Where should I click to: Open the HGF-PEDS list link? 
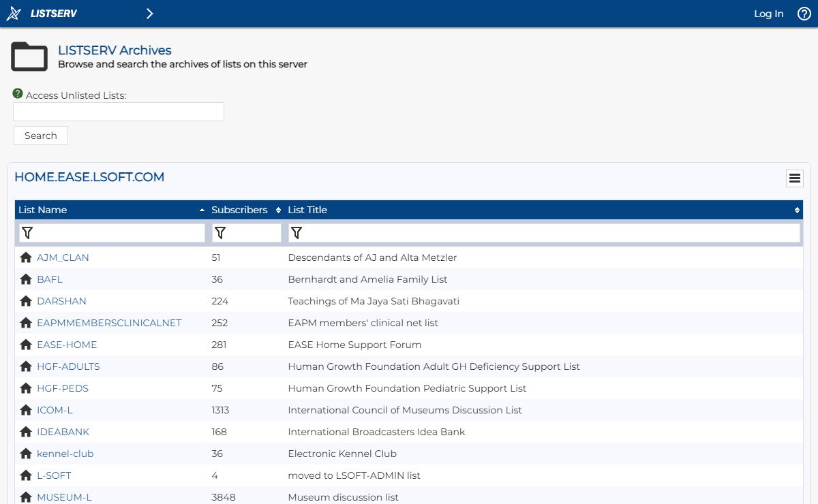63,388
